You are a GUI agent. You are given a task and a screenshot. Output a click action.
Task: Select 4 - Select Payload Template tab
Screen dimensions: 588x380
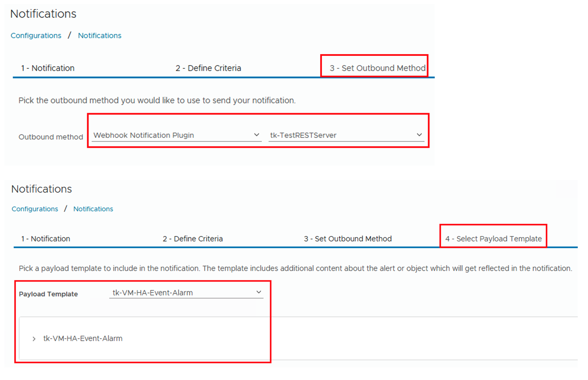[493, 239]
